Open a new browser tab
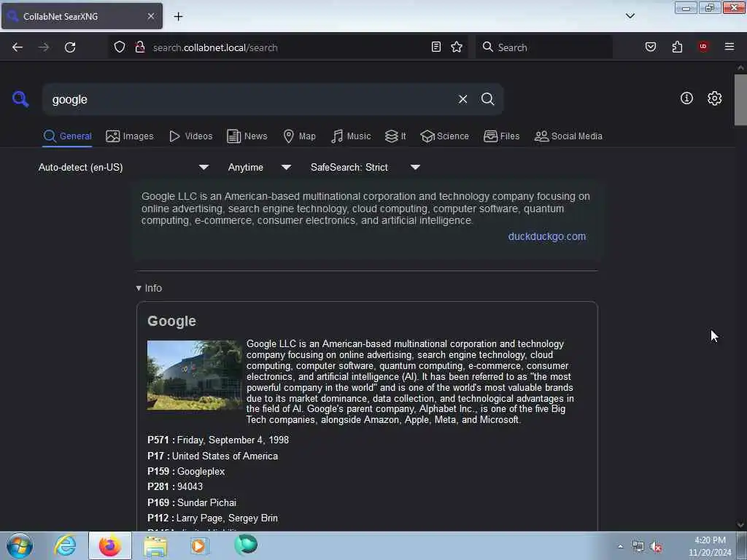The image size is (747, 560). click(178, 16)
